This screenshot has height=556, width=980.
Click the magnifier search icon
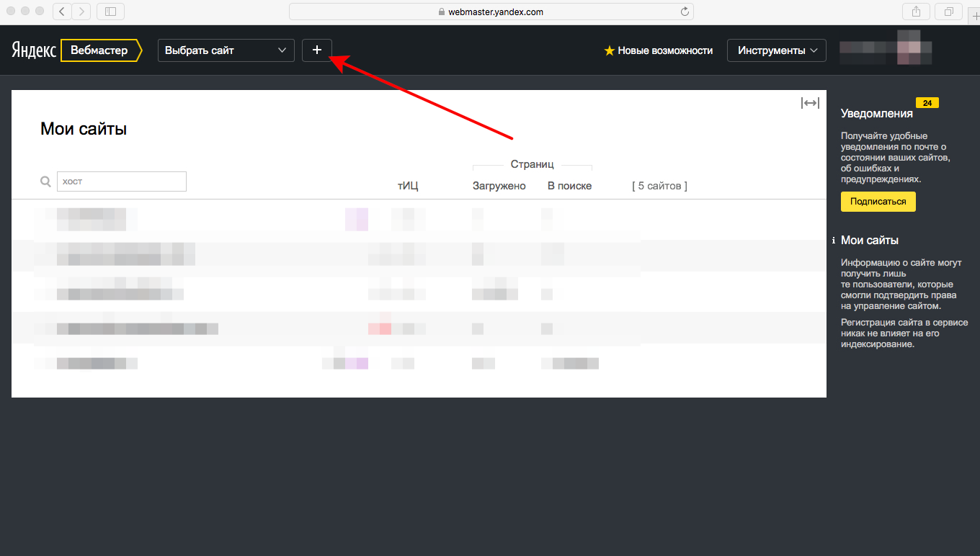45,181
